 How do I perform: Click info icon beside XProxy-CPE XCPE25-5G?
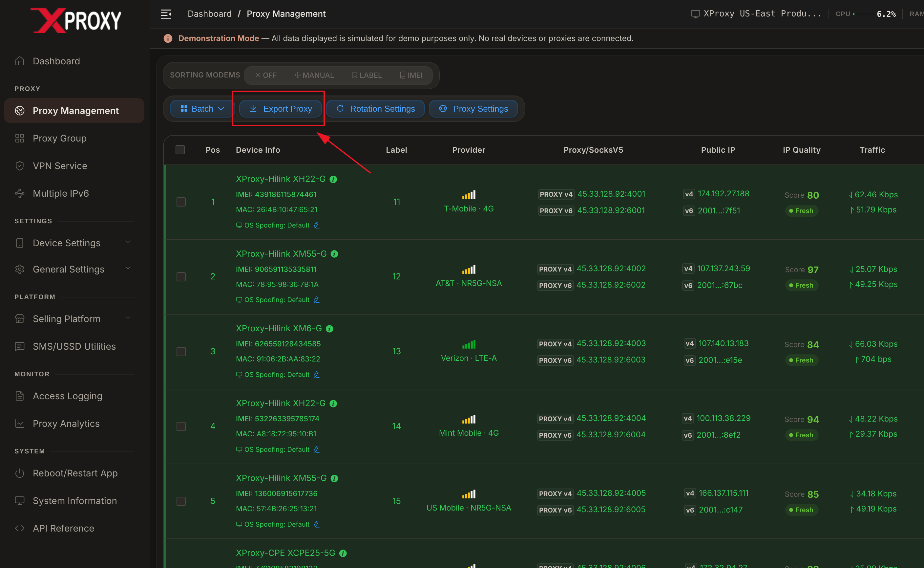(343, 553)
